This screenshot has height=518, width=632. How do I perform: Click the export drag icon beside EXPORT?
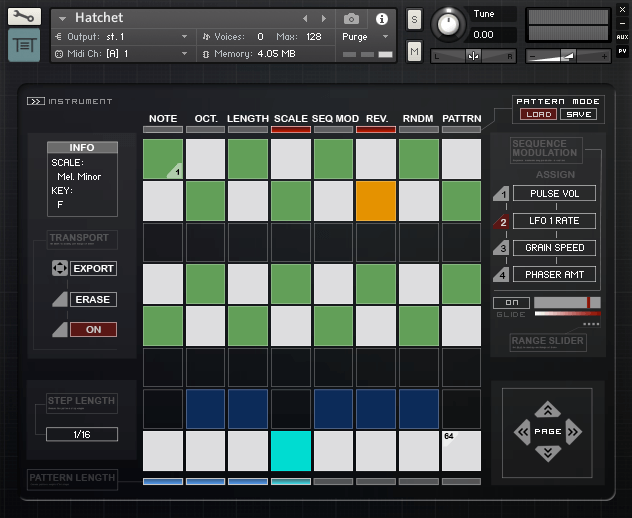(x=59, y=269)
